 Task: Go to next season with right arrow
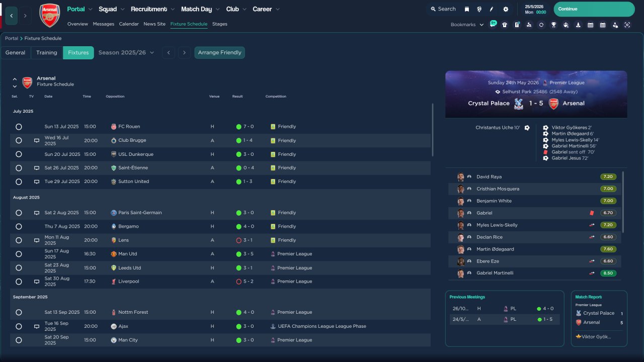tap(185, 53)
